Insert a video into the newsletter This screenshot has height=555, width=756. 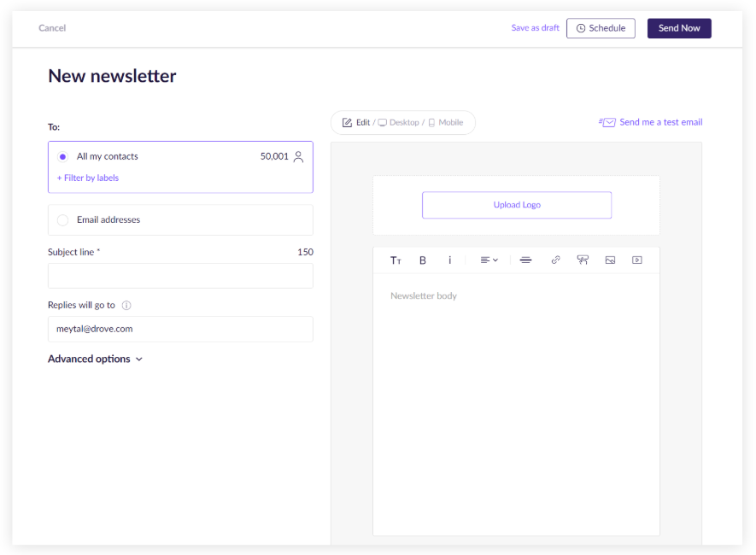coord(636,260)
